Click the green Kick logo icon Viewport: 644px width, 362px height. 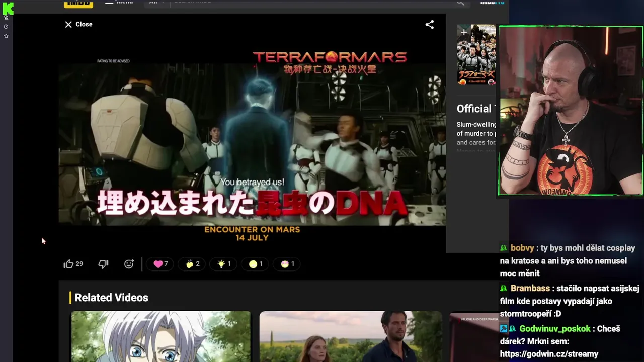[8, 8]
